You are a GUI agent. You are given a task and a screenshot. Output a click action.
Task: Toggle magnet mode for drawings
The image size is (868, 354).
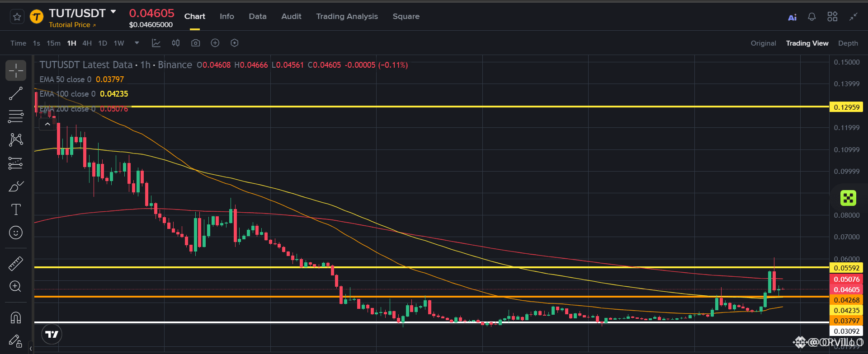[x=16, y=318]
